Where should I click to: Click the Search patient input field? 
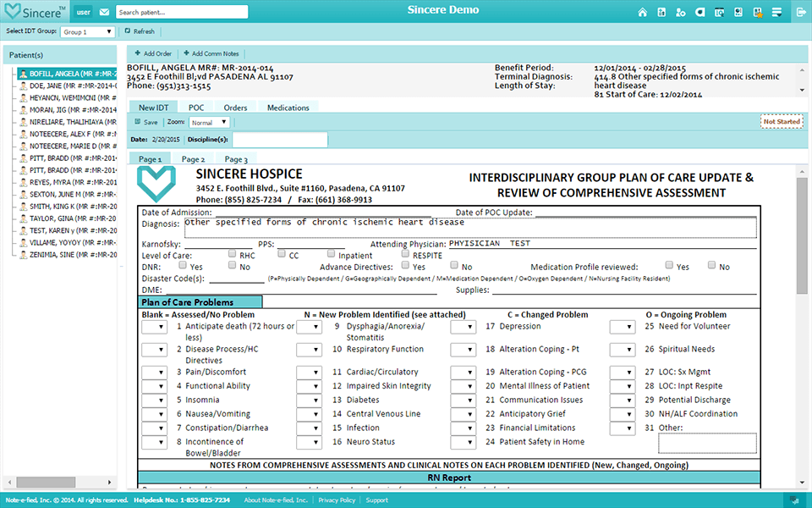pos(182,12)
